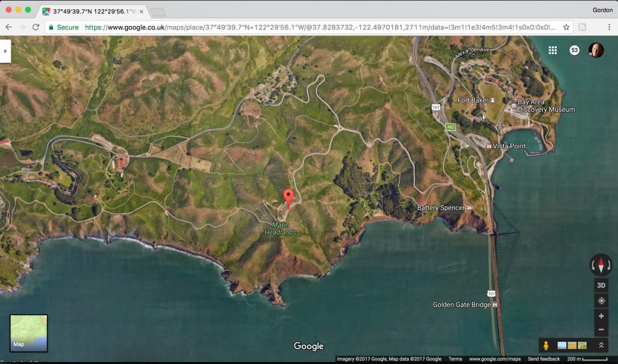Click the 101 shield near Fort Baker
Viewport: 618px width, 364px height.
(436, 107)
